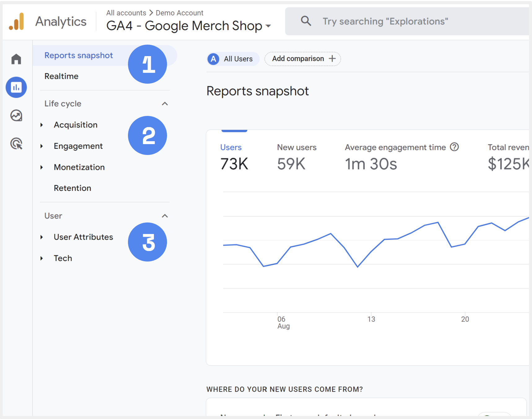This screenshot has height=419, width=532.
Task: Click the search magnifier icon
Action: (x=306, y=21)
